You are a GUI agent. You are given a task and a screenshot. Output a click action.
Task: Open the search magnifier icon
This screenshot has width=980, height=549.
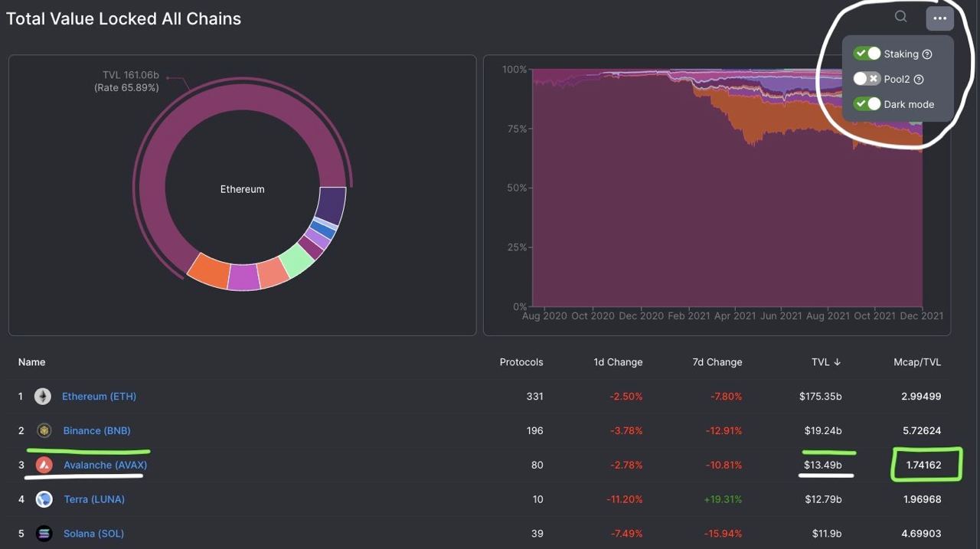point(901,17)
